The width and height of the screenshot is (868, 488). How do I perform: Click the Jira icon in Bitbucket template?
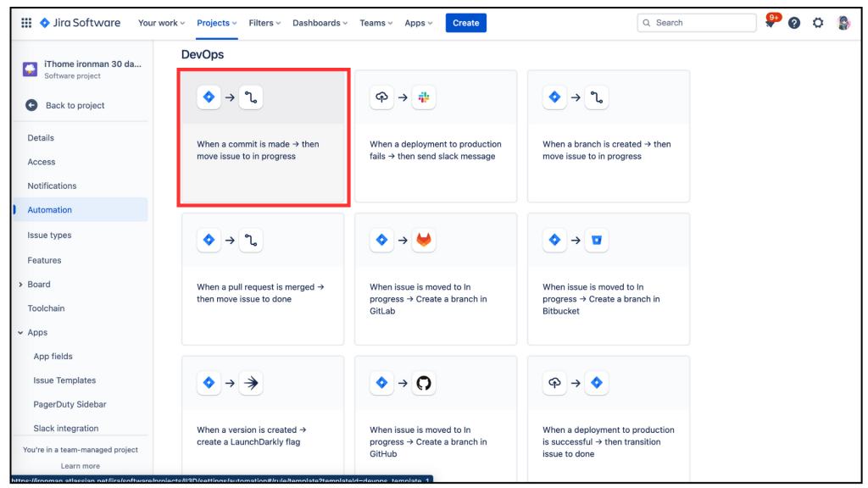click(554, 240)
